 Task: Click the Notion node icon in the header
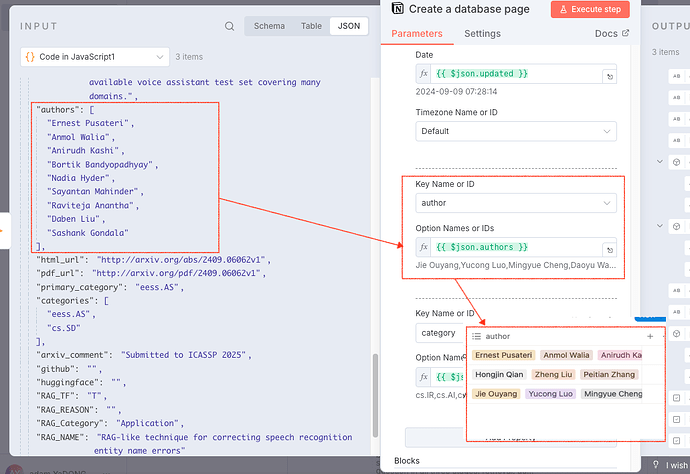[399, 9]
